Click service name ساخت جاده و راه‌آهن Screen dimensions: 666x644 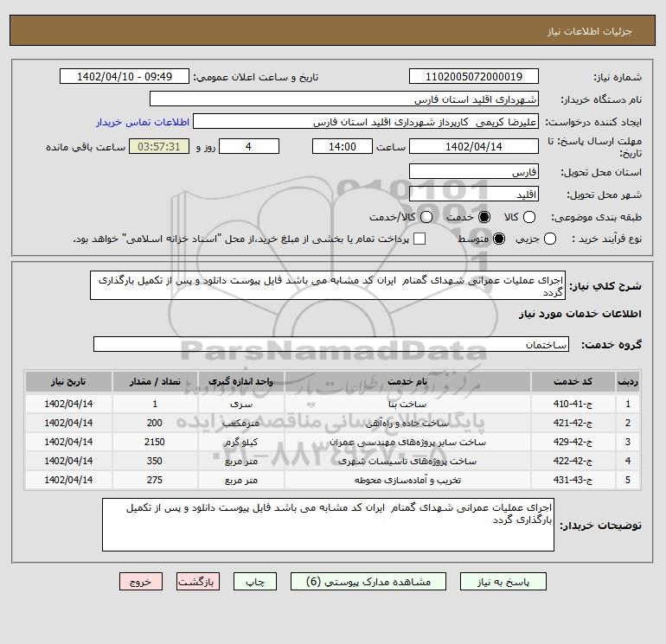point(407,424)
